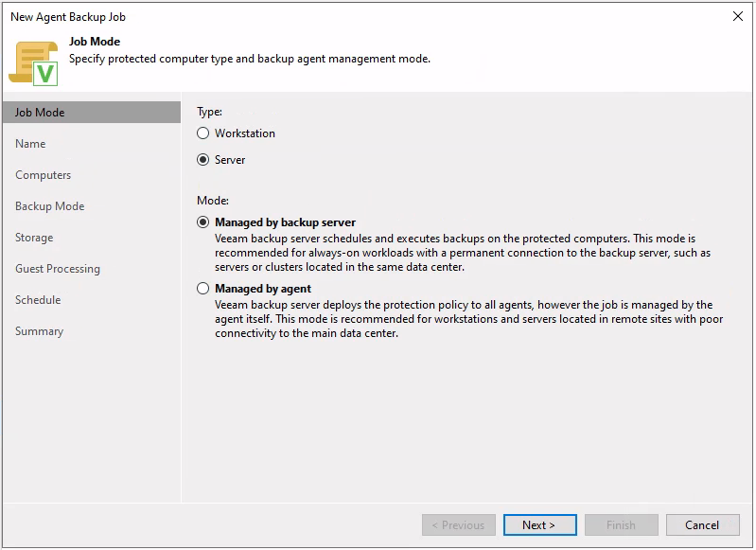756x550 pixels.
Task: Go to the Schedule wizard step
Action: coord(38,300)
